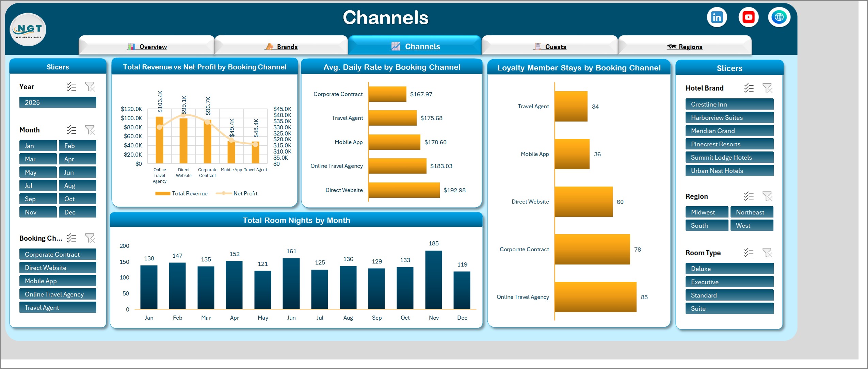Choose Summit Lodge Hotels brand

click(x=729, y=157)
